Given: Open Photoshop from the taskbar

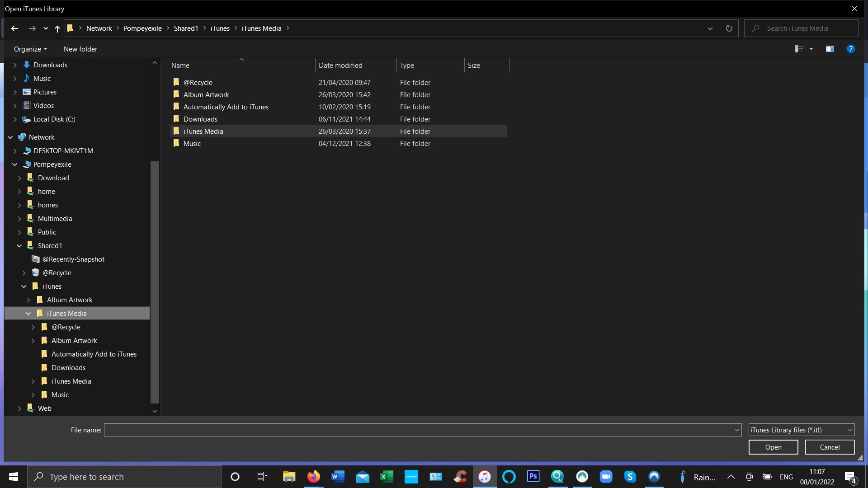Looking at the screenshot, I should (533, 476).
